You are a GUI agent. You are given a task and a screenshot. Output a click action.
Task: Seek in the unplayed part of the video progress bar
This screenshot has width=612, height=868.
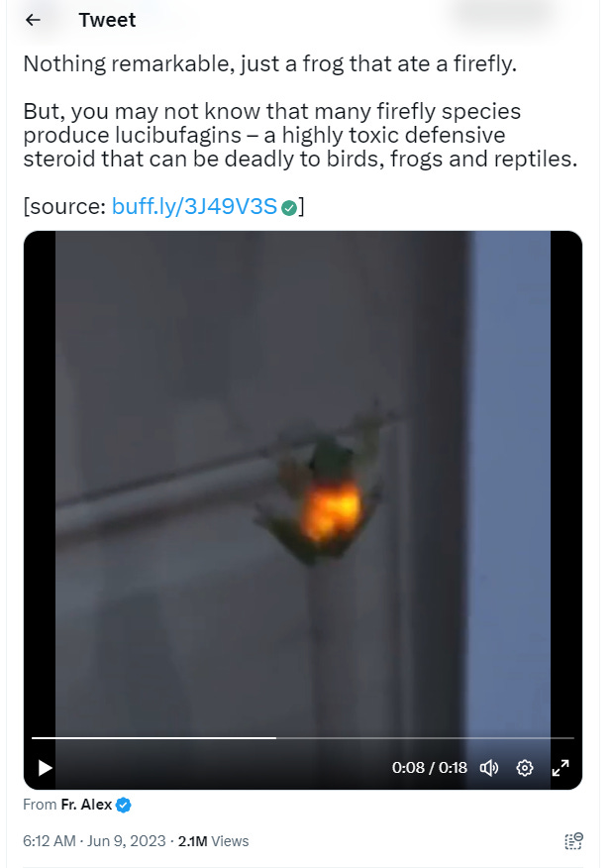(x=425, y=738)
